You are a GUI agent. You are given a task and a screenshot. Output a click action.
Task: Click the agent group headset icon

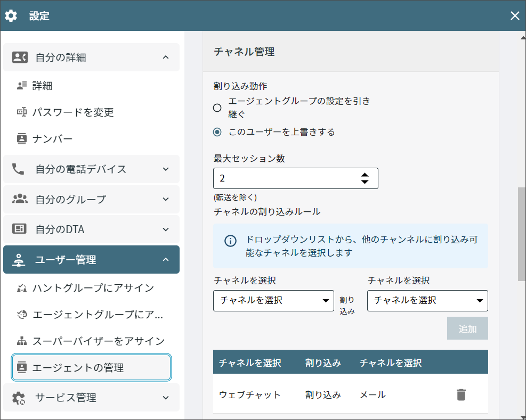pyautogui.click(x=22, y=315)
